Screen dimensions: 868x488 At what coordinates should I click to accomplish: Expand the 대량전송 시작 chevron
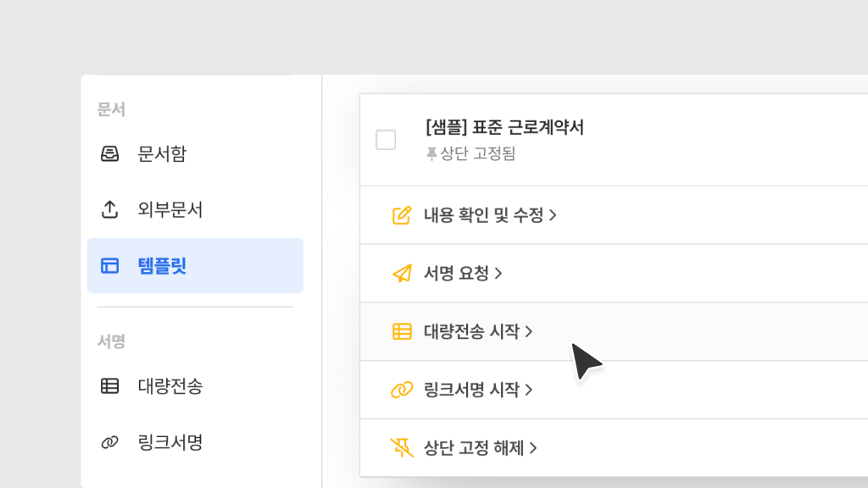click(530, 331)
